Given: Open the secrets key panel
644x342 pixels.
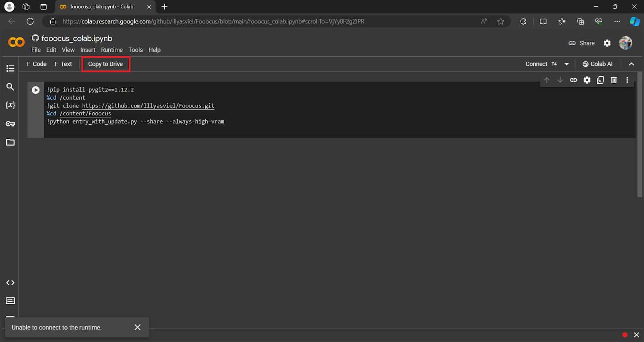Looking at the screenshot, I should pyautogui.click(x=10, y=124).
